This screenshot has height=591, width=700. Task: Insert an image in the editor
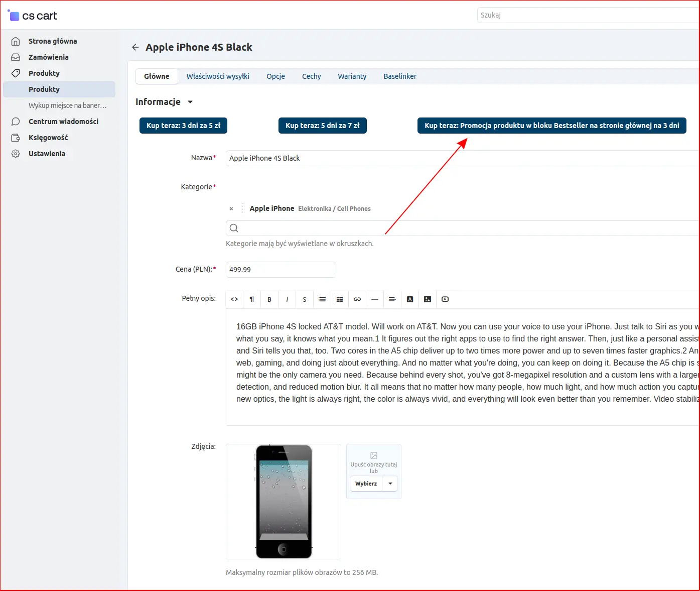[x=428, y=299]
